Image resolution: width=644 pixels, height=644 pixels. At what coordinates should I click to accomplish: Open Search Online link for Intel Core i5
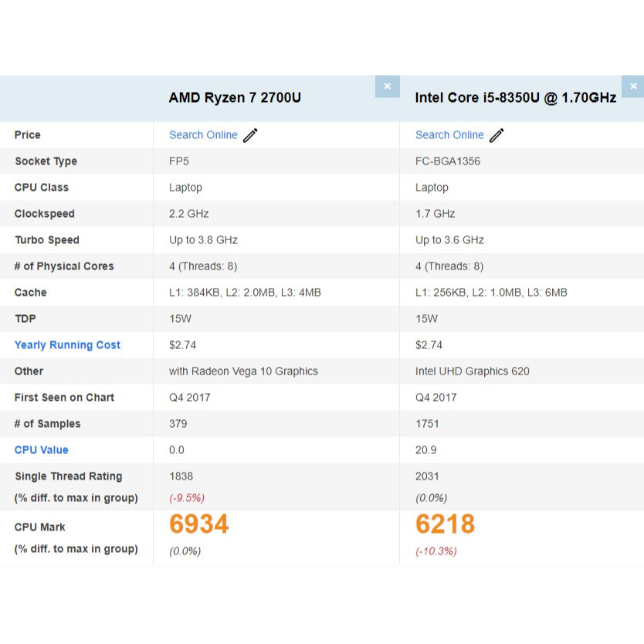pos(449,135)
